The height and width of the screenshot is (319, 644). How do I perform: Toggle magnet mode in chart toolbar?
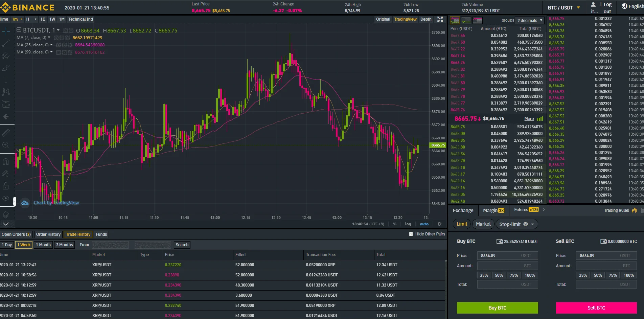tap(6, 162)
